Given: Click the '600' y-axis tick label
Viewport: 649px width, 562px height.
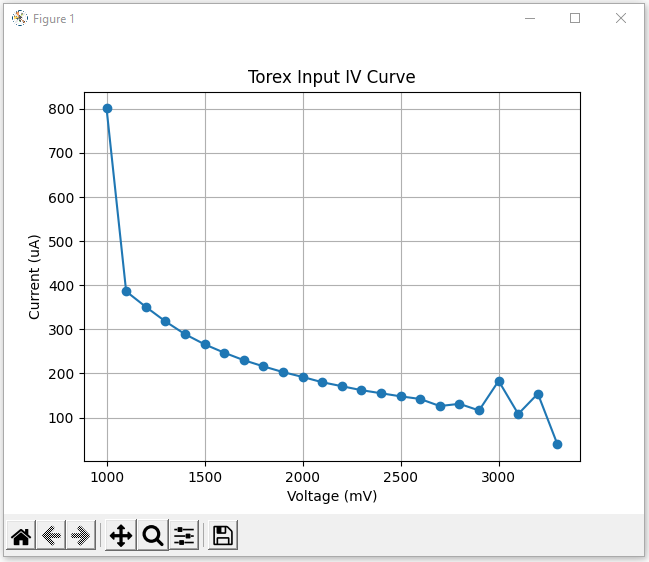Looking at the screenshot, I should pyautogui.click(x=61, y=198).
